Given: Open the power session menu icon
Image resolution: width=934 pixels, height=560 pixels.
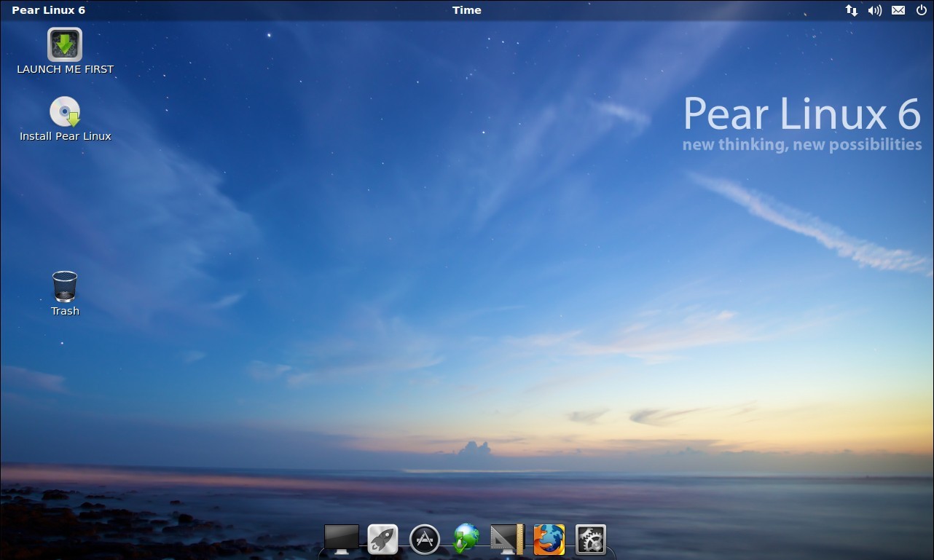Looking at the screenshot, I should [x=922, y=10].
